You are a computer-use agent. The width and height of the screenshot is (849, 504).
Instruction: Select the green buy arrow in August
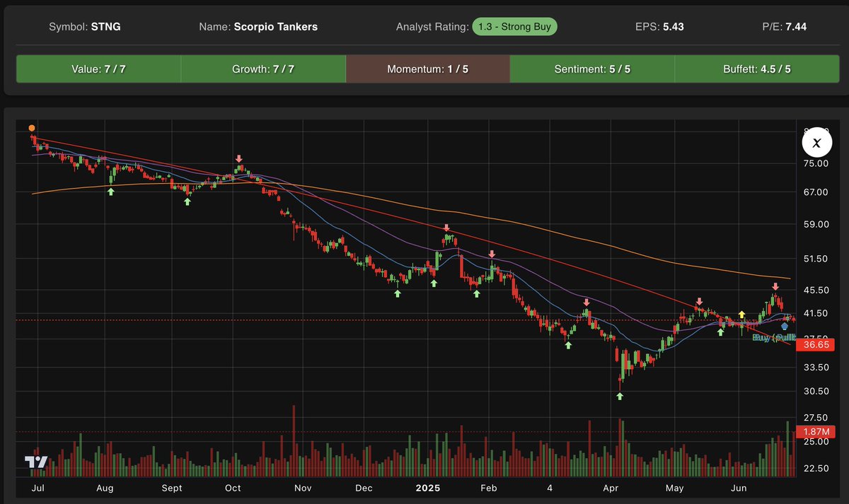pyautogui.click(x=111, y=192)
